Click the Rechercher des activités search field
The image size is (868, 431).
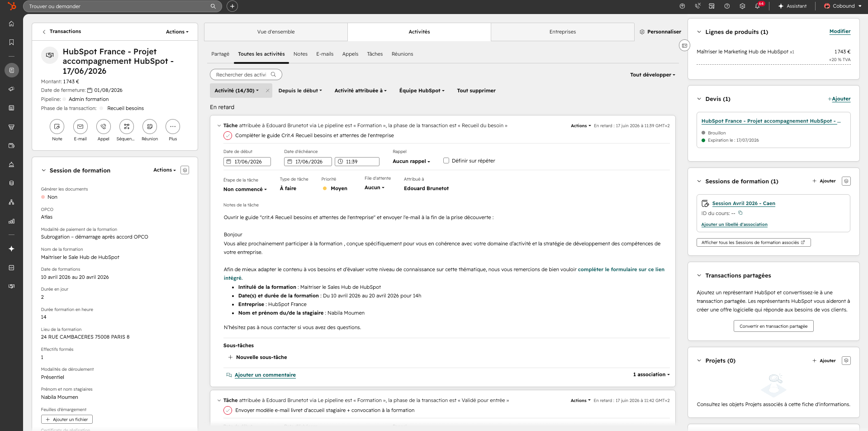[246, 75]
